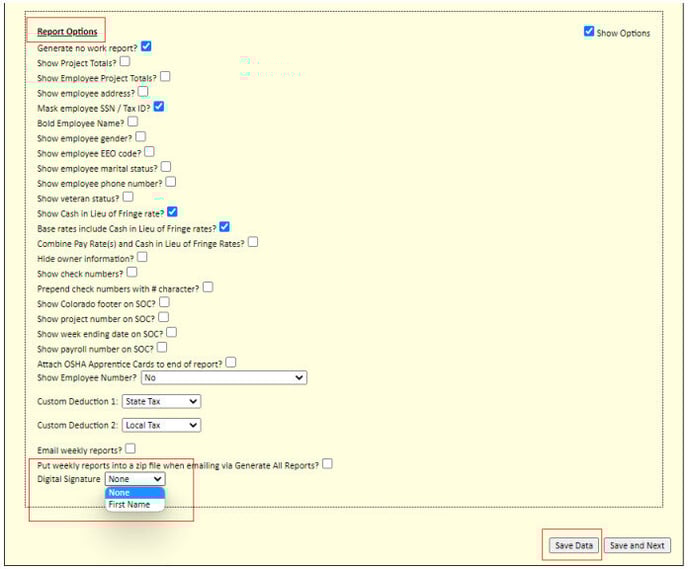Image resolution: width=688 pixels, height=569 pixels.
Task: Click the Report Options heading
Action: pyautogui.click(x=67, y=32)
